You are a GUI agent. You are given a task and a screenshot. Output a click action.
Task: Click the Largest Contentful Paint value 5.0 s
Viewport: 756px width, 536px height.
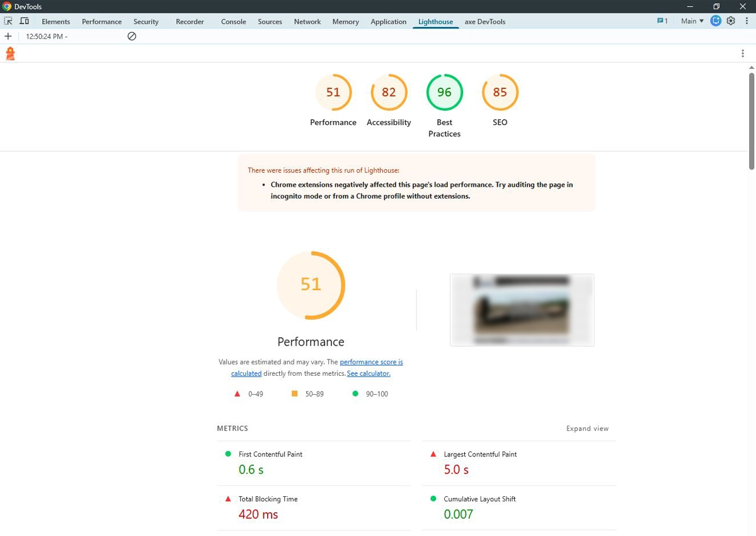pyautogui.click(x=456, y=470)
